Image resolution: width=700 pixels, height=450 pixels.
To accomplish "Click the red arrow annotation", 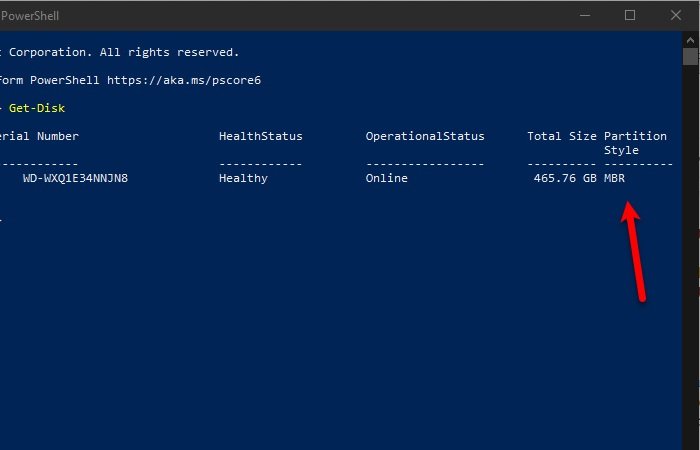I will (x=634, y=250).
